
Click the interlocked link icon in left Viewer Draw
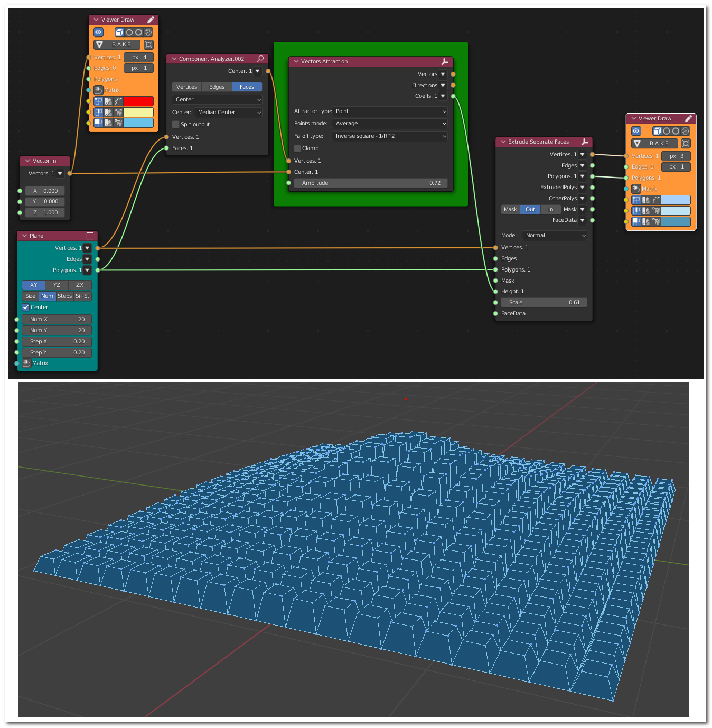148,32
